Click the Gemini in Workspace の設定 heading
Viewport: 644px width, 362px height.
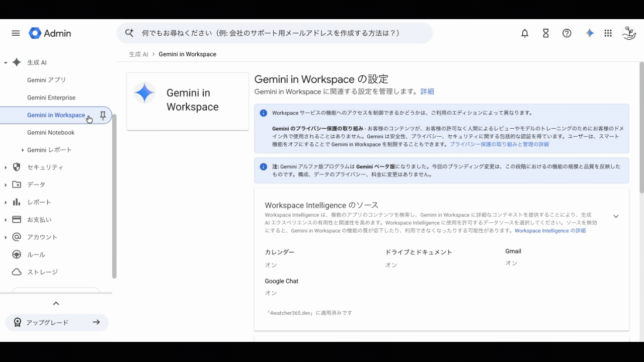tap(321, 79)
